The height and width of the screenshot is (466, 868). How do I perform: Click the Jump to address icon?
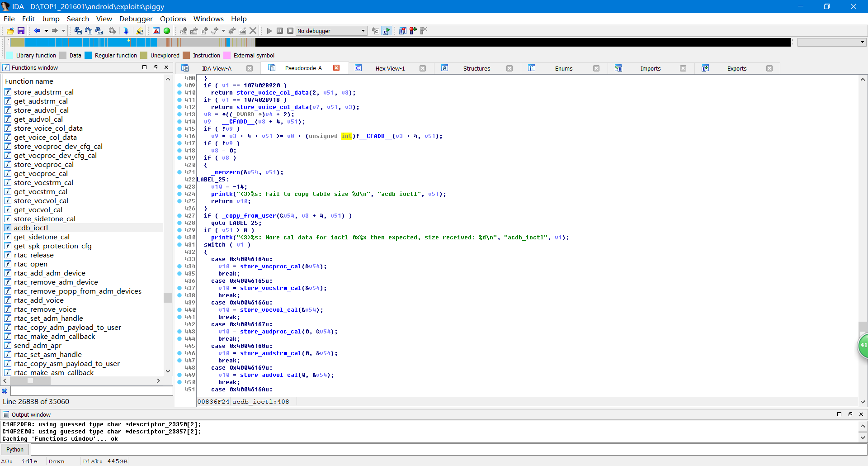[126, 31]
